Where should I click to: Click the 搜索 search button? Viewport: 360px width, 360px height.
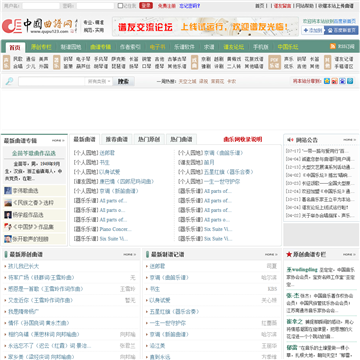(x=123, y=81)
